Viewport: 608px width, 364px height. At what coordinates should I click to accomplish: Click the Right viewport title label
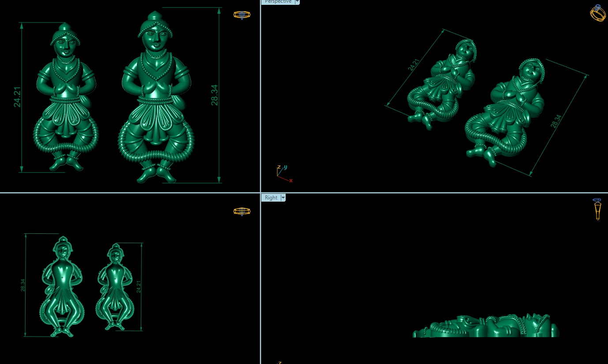point(271,198)
